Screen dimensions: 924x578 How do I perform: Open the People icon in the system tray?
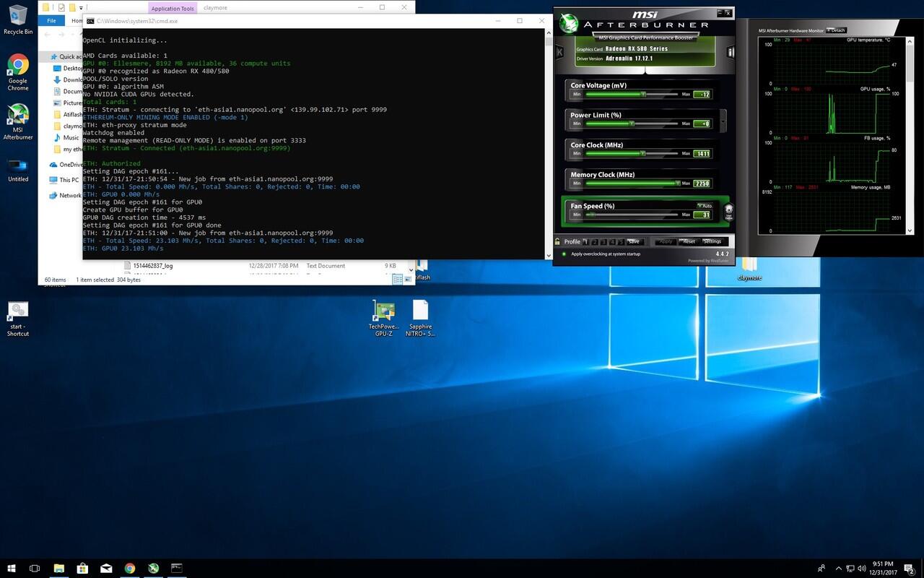coord(821,569)
